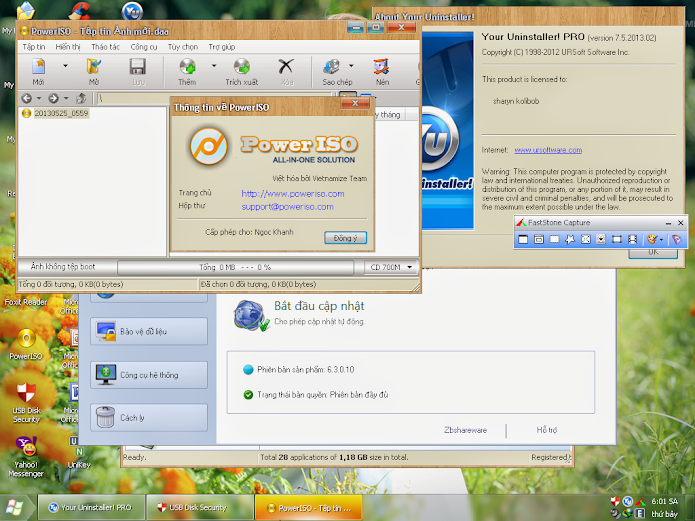Open the Hiển thị menu
The width and height of the screenshot is (695, 521).
click(68, 47)
